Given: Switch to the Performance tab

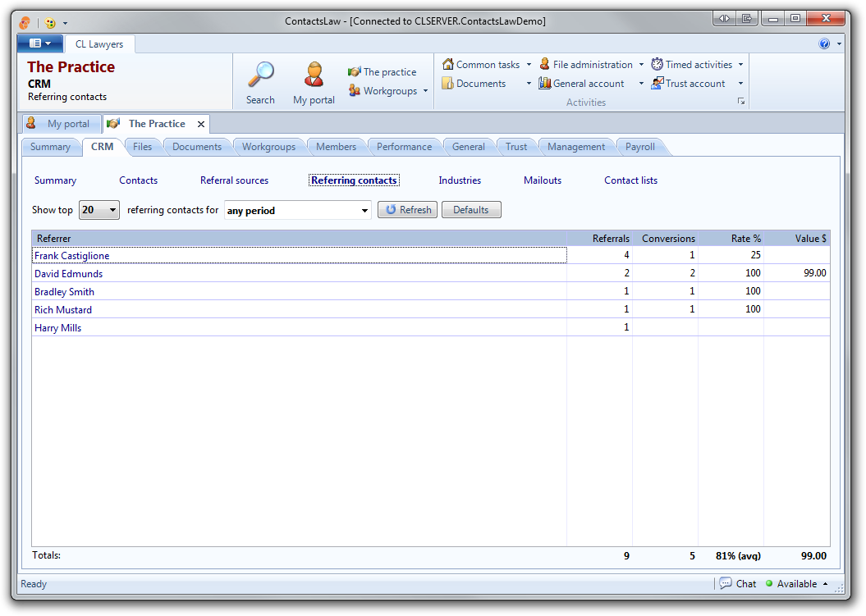Looking at the screenshot, I should 405,147.
